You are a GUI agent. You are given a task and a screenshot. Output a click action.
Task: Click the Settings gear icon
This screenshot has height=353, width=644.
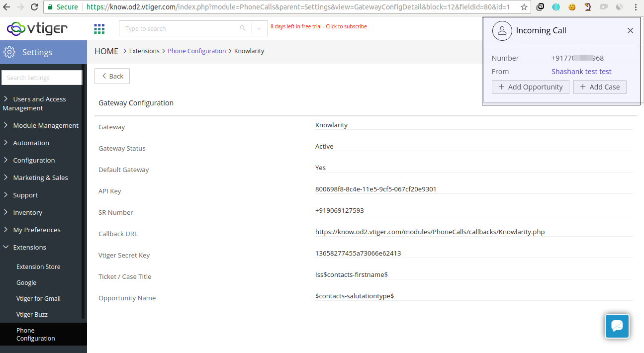click(9, 52)
